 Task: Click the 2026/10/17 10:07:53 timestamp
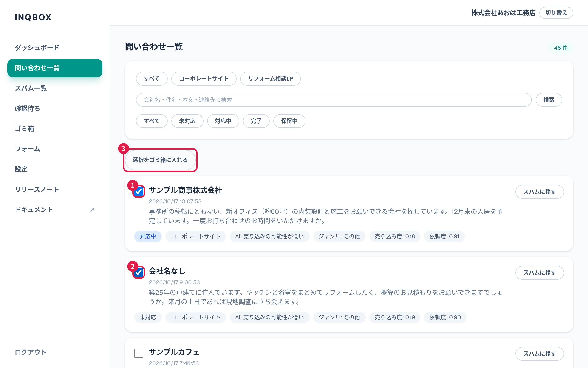point(175,201)
